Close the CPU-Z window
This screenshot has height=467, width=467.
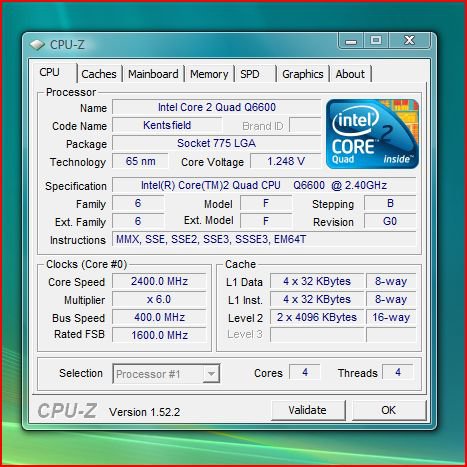[409, 41]
